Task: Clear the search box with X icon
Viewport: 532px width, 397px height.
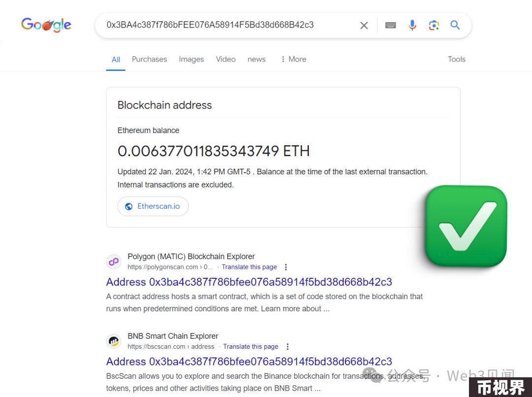Action: [364, 26]
